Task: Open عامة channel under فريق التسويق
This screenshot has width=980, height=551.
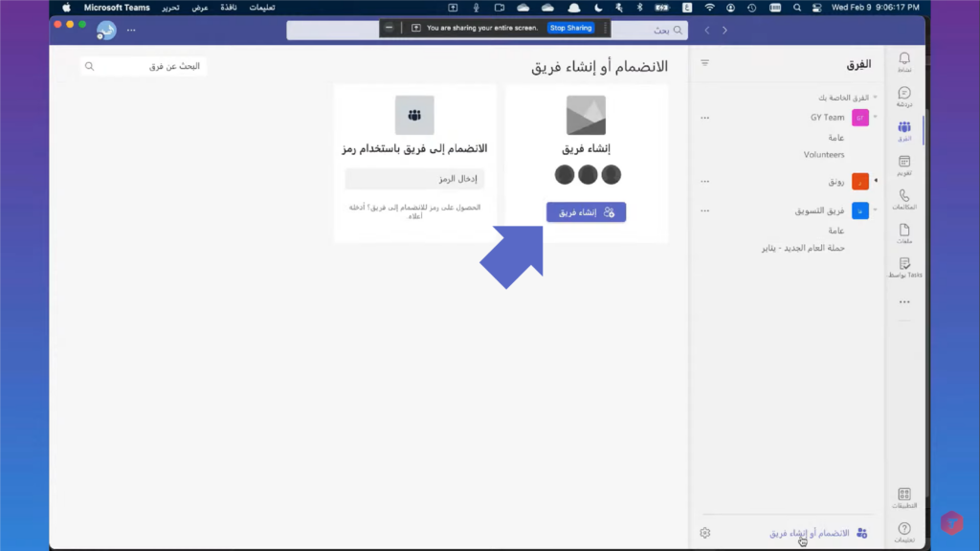Action: [835, 231]
